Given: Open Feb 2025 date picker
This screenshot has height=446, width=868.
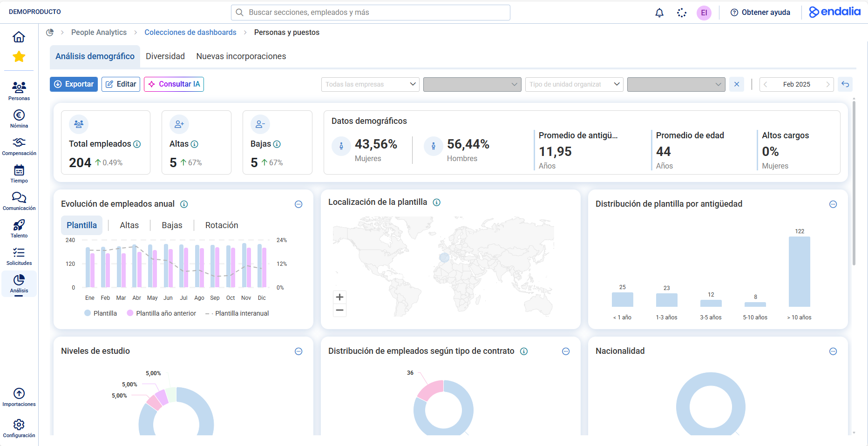Looking at the screenshot, I should [797, 84].
